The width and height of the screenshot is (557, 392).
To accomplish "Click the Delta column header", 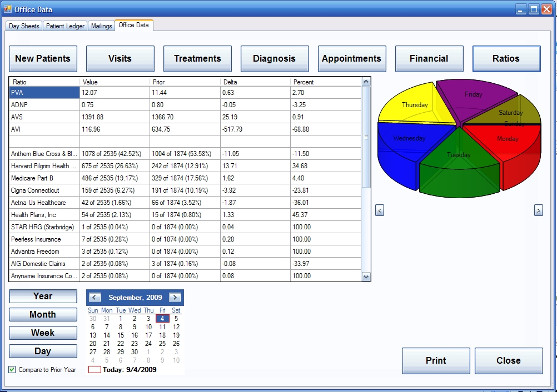I will coord(255,82).
